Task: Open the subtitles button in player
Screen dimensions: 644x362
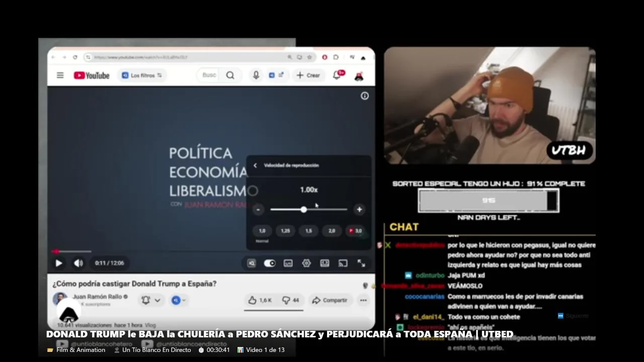Action: point(288,263)
